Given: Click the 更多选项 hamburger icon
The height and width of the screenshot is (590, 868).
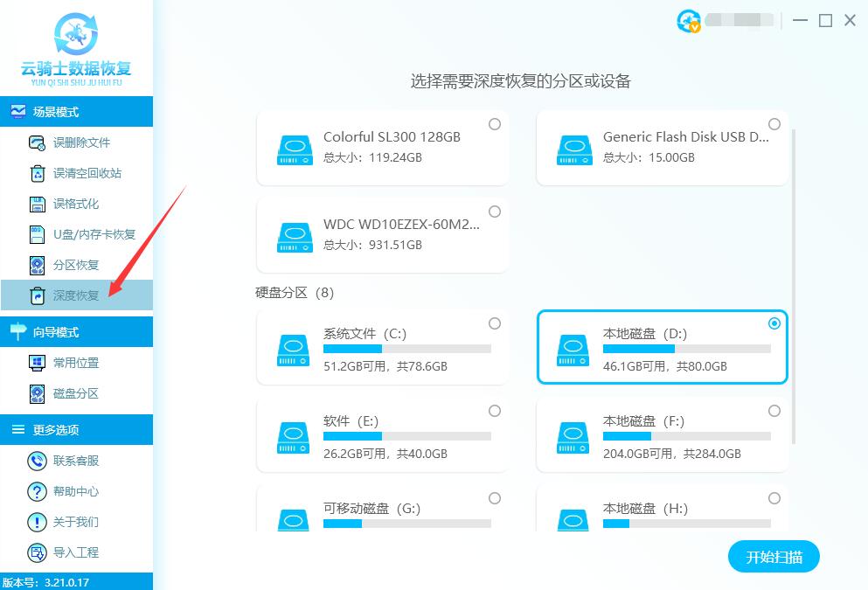Looking at the screenshot, I should tap(17, 429).
